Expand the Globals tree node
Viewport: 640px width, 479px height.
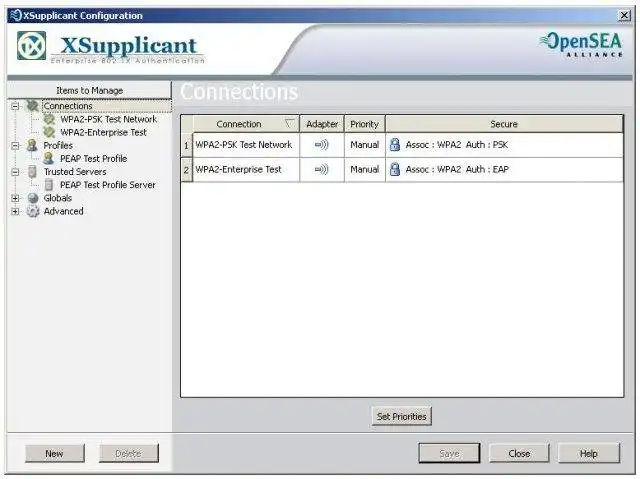(15, 198)
